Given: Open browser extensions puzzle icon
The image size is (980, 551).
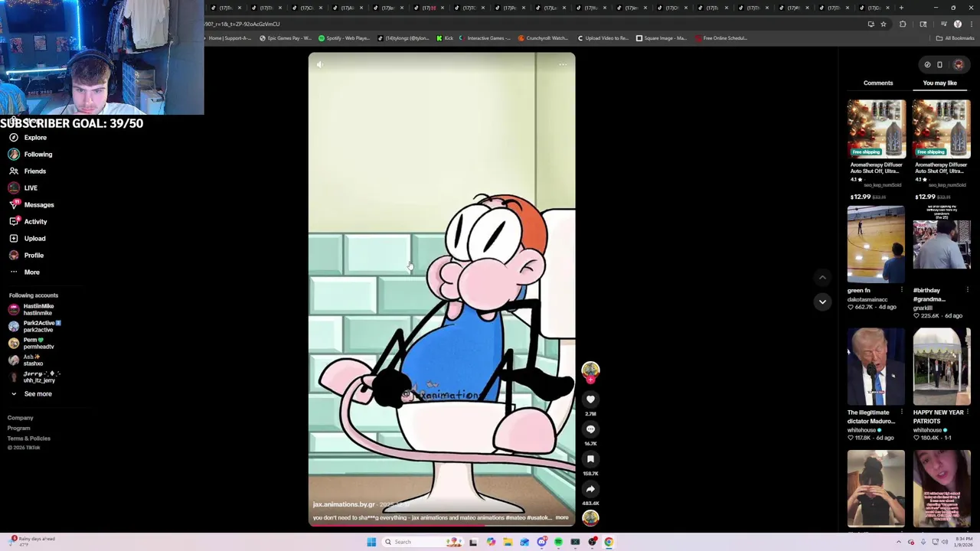Looking at the screenshot, I should [x=903, y=24].
